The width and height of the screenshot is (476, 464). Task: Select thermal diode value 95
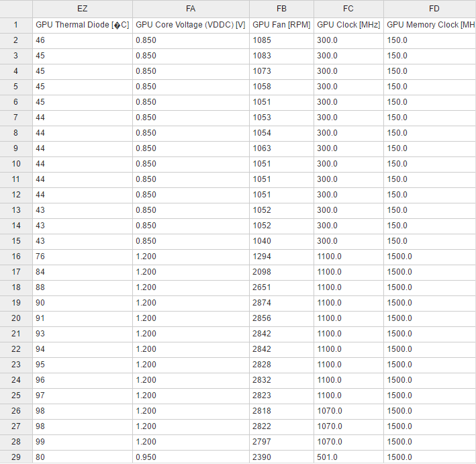tap(83, 365)
